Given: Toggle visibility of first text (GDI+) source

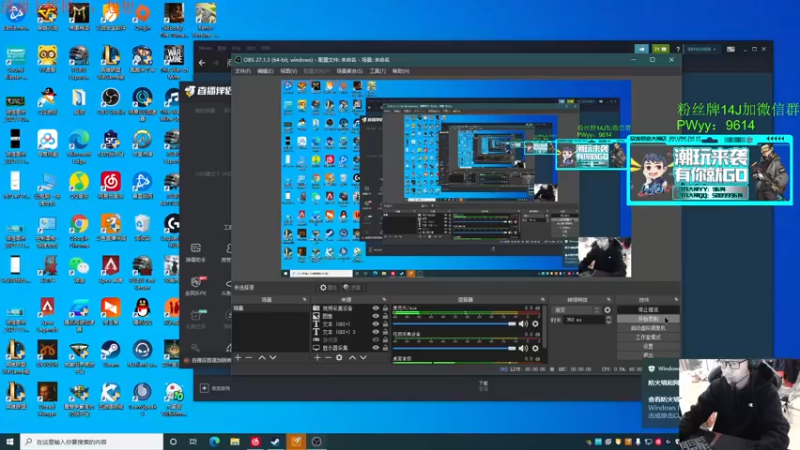Looking at the screenshot, I should tap(376, 324).
